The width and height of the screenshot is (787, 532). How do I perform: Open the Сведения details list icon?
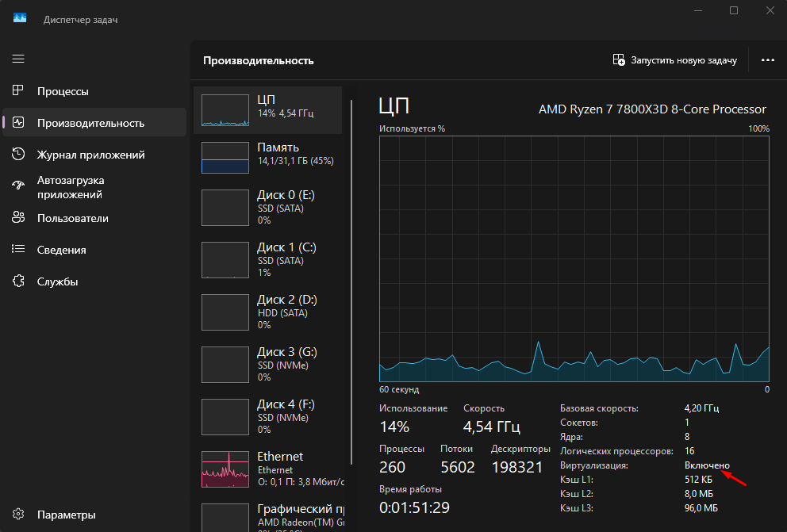click(18, 250)
